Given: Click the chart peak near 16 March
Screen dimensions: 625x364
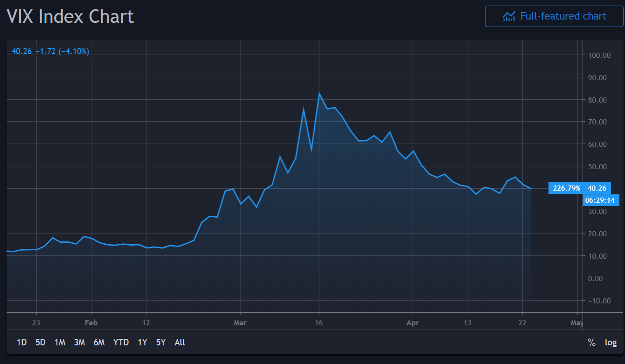Looking at the screenshot, I should [x=319, y=94].
